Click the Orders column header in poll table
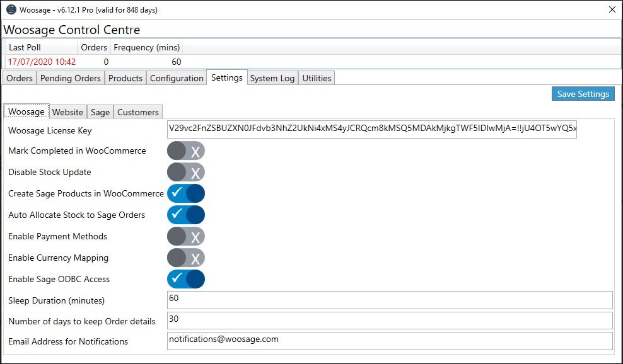Viewport: 623px width, 364px height. pos(94,47)
